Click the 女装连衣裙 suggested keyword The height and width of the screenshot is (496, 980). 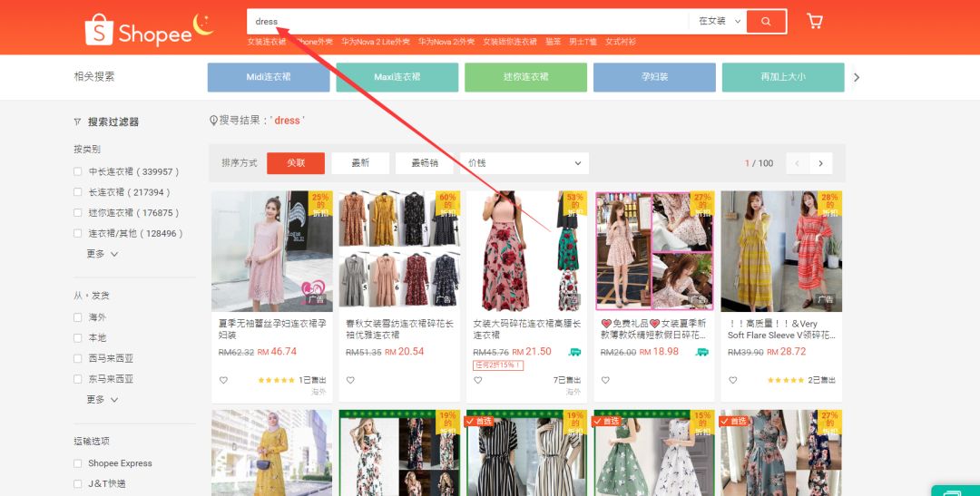[267, 42]
